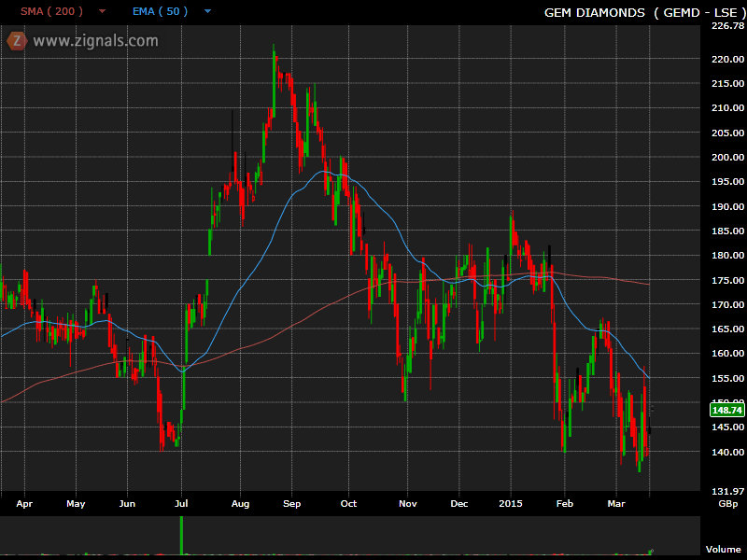
Task: Click the Apr label on the time axis
Action: coord(24,504)
